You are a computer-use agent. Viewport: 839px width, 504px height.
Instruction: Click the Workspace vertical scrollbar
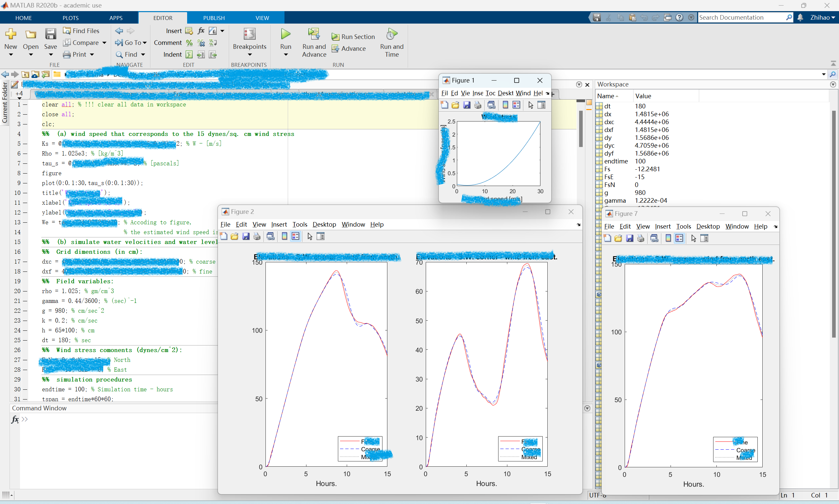[x=833, y=224]
